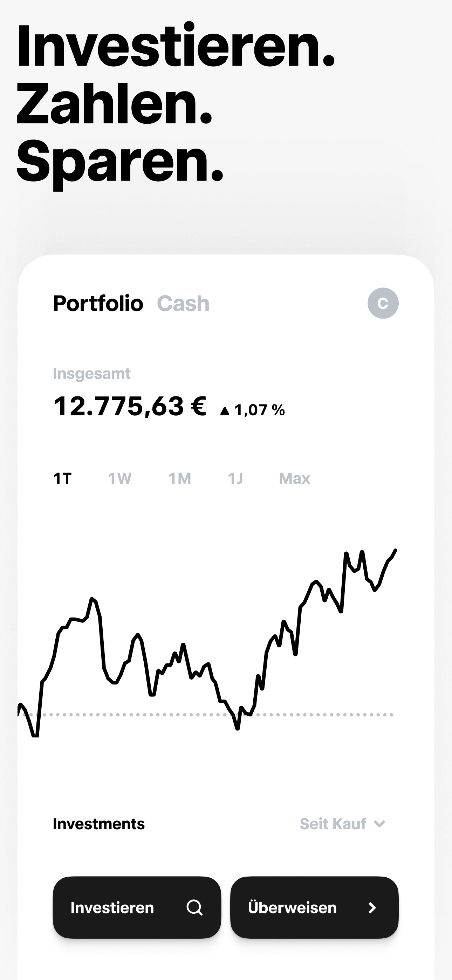This screenshot has width=452, height=980.
Task: Select the 1T time range
Action: [62, 478]
